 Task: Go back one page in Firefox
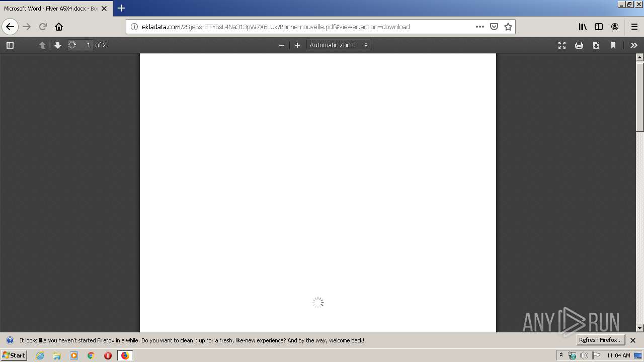click(10, 27)
